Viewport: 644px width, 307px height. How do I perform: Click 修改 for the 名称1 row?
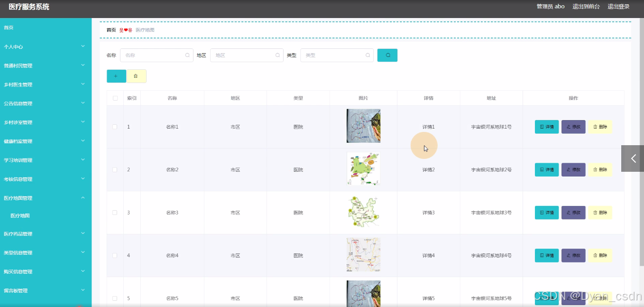pos(573,127)
